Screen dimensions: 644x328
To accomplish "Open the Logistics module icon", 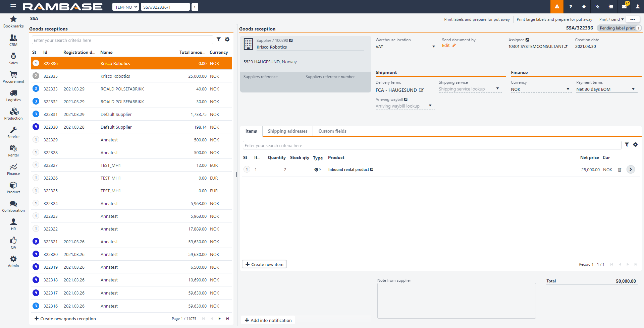I will pyautogui.click(x=13, y=95).
